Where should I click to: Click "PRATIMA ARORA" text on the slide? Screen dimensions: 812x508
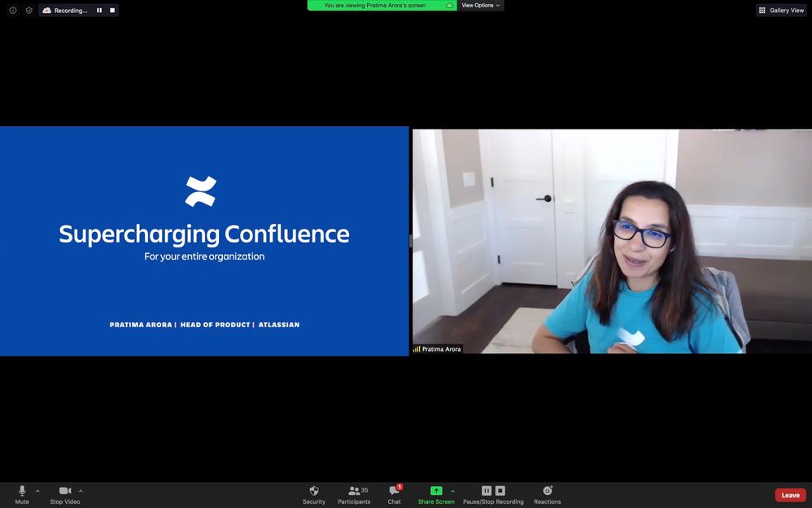click(x=141, y=325)
